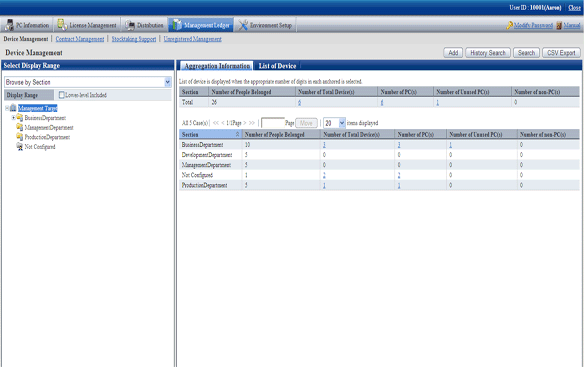Screen dimensions: 584x367
Task: Click BusinessDepartment total devices count link
Action: point(324,145)
